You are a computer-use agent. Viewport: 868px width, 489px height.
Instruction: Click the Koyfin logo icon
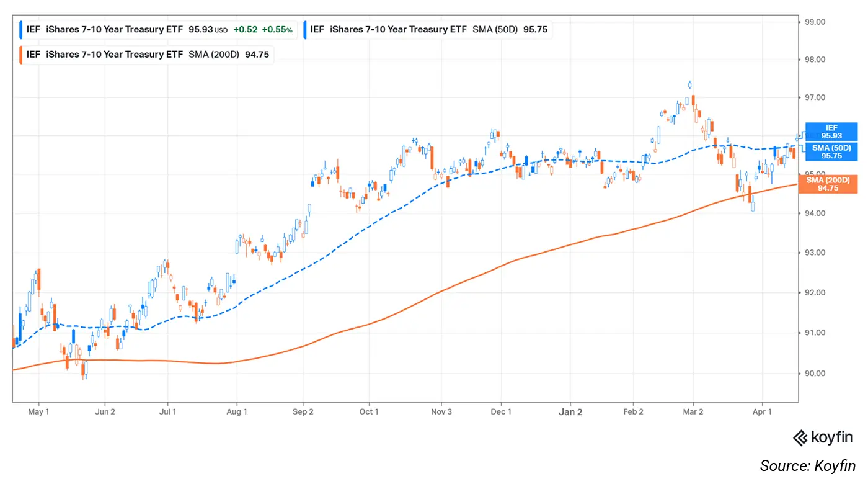point(801,438)
